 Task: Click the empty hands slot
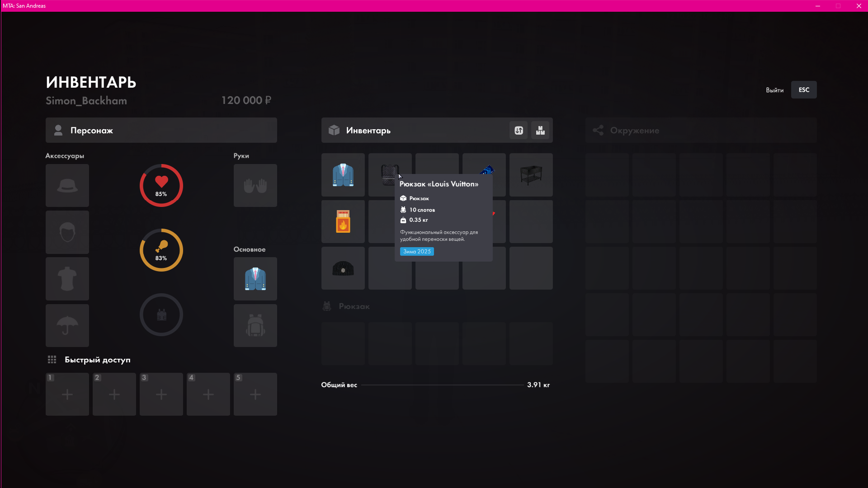click(255, 186)
